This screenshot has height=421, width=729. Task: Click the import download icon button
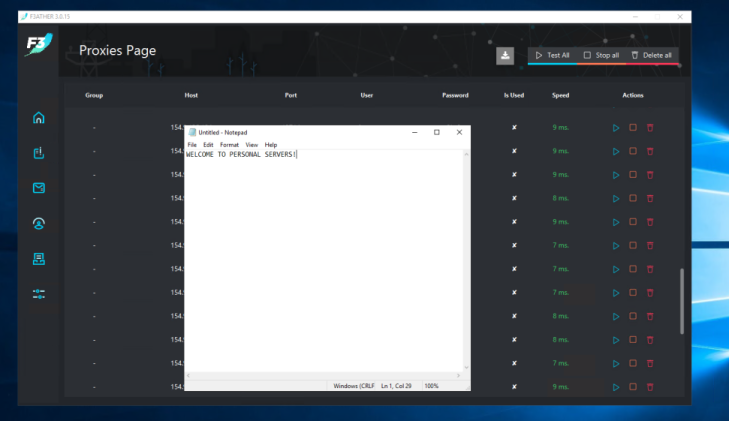[x=505, y=56]
